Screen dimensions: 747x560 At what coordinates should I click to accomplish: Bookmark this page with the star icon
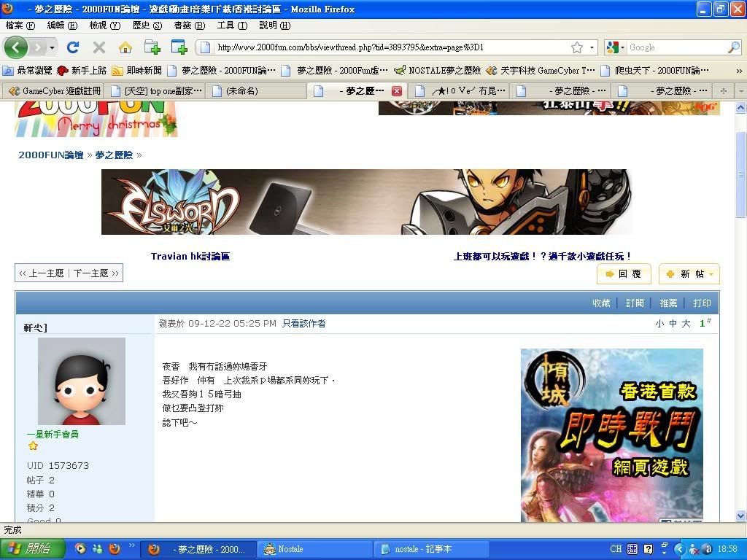coord(576,47)
